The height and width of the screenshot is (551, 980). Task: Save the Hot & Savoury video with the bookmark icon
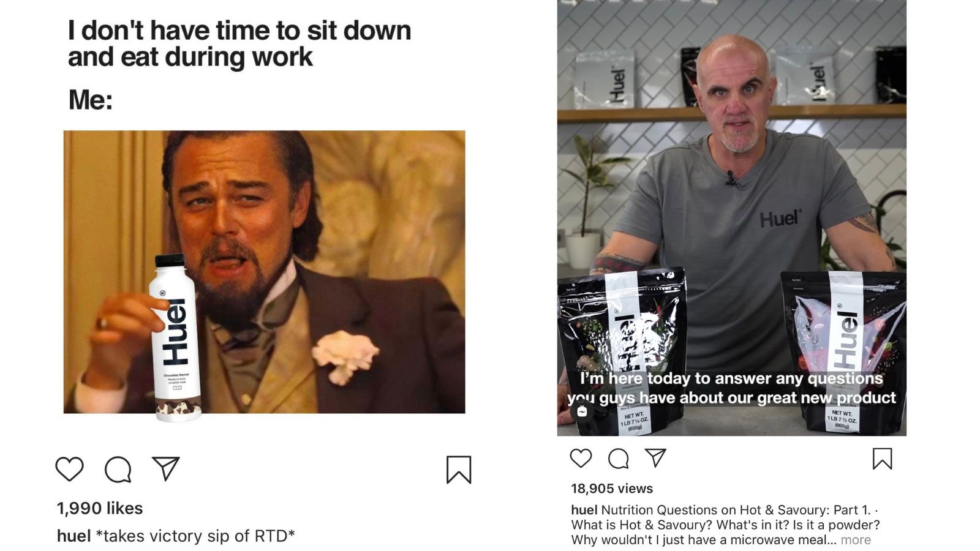coord(882,459)
